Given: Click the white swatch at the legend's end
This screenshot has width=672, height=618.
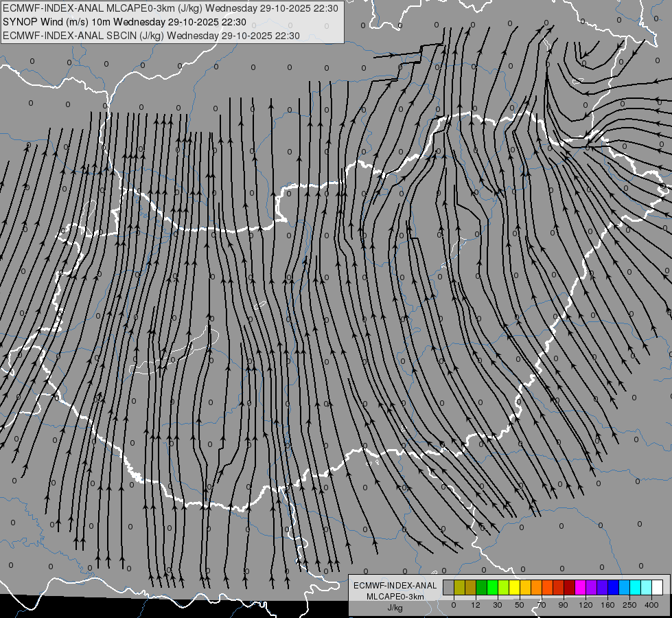Looking at the screenshot, I should [658, 587].
